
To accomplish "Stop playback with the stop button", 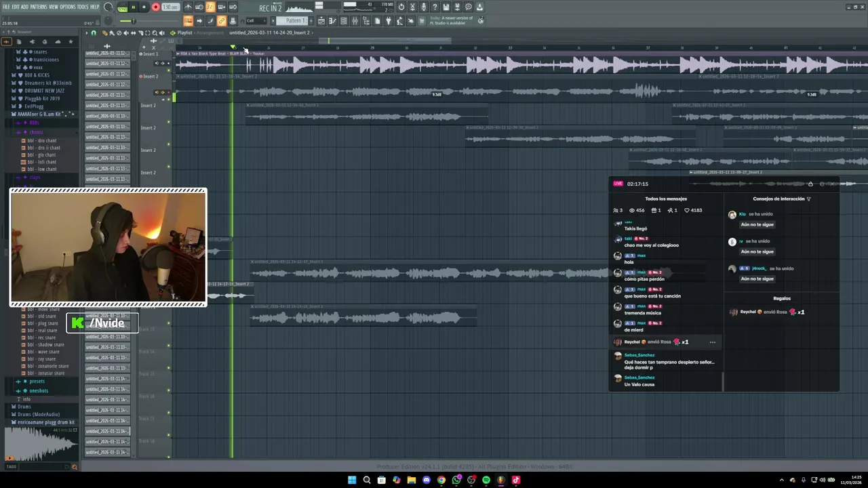I will coord(144,7).
